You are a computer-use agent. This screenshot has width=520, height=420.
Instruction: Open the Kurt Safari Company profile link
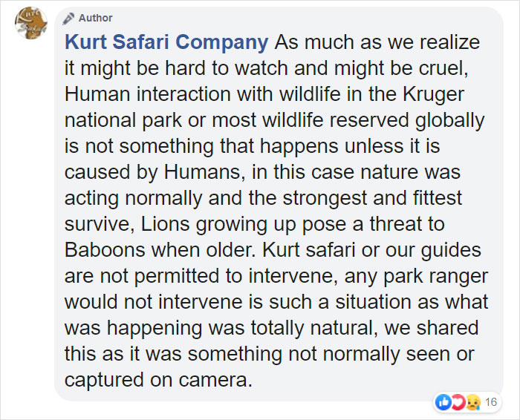point(166,42)
